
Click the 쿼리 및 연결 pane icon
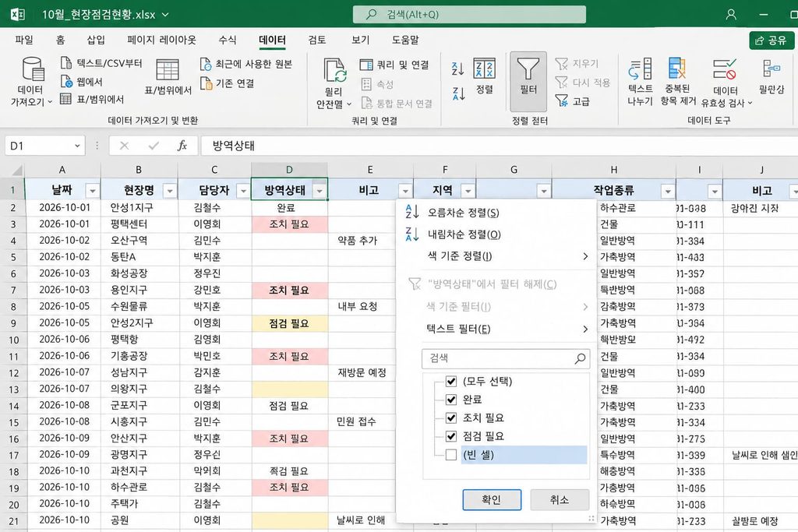[x=366, y=65]
